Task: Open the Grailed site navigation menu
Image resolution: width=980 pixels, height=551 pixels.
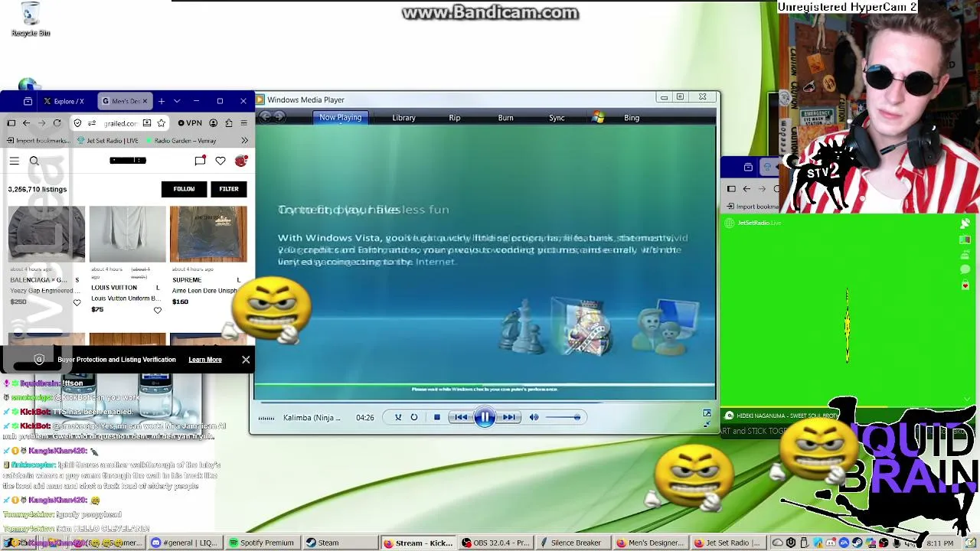Action: click(x=14, y=161)
